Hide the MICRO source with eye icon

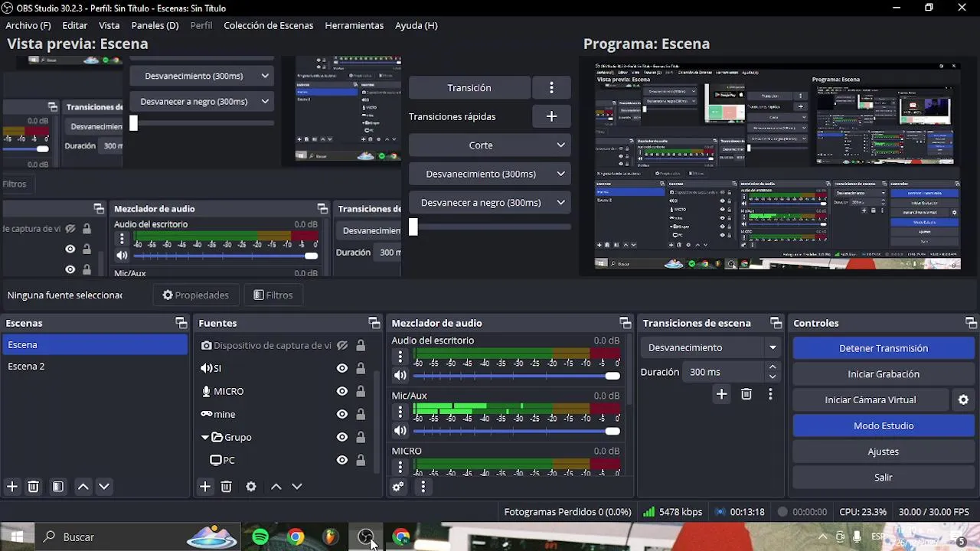point(342,391)
